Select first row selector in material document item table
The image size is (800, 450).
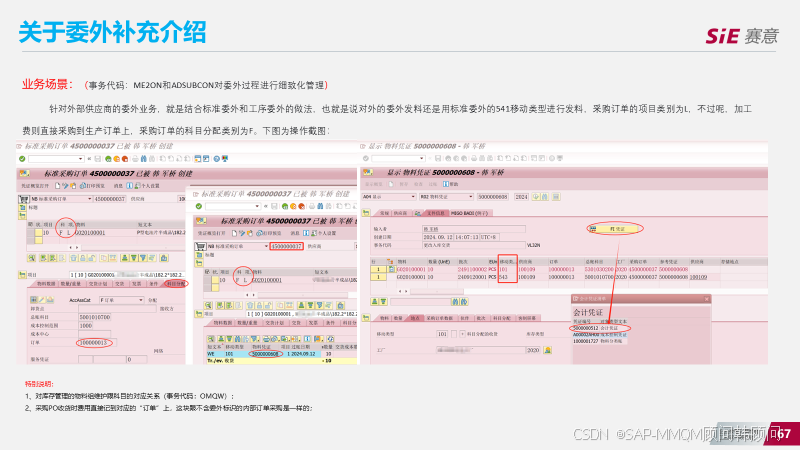tap(378, 269)
